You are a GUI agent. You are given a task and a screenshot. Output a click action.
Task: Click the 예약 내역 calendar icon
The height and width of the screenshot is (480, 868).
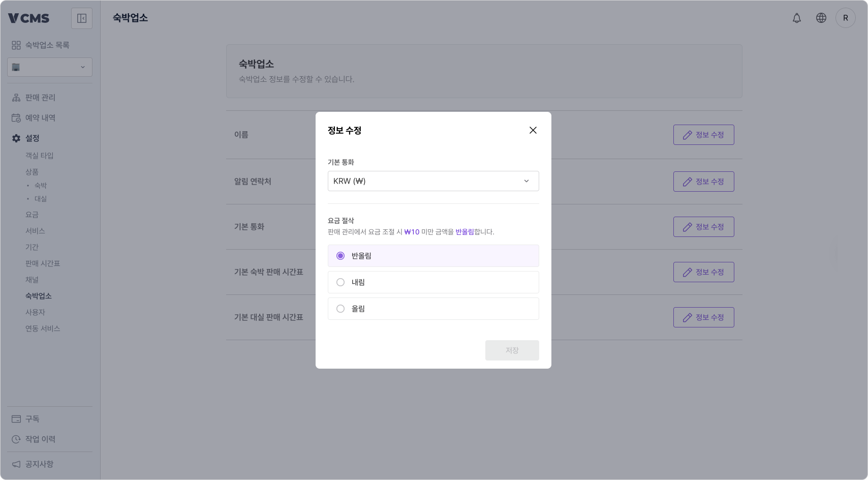coord(15,117)
